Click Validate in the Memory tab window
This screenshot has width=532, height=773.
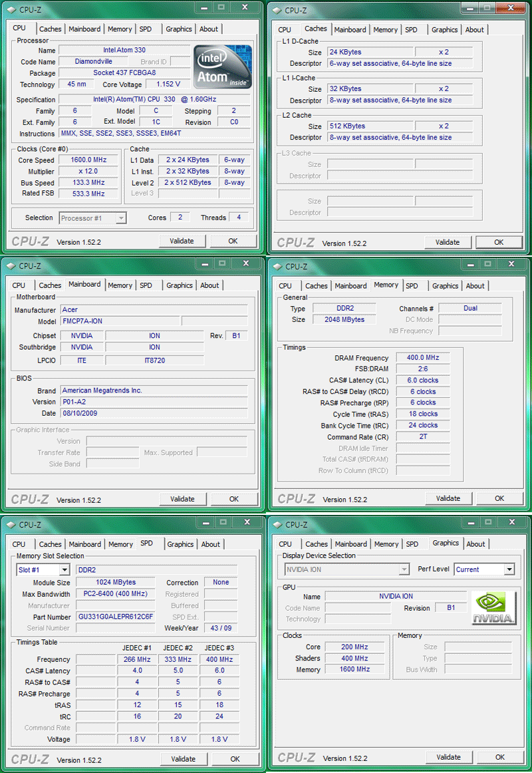click(x=448, y=498)
